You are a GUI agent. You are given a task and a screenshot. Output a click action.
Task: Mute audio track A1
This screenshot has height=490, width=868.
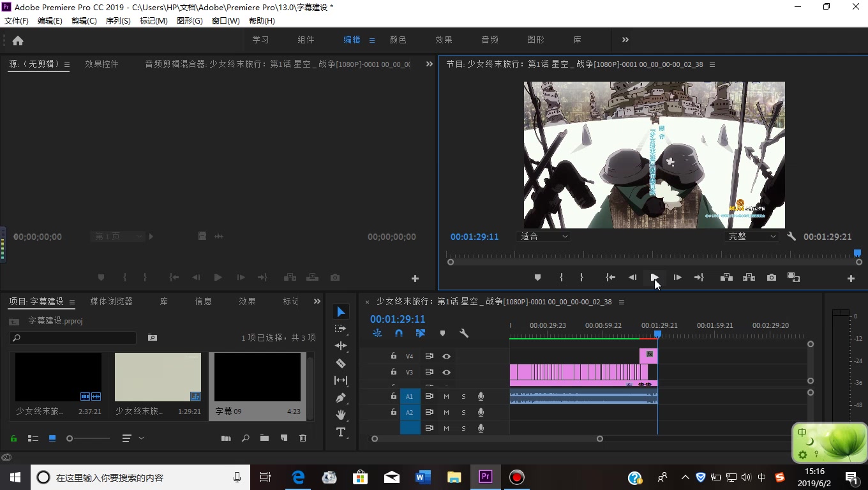point(446,396)
